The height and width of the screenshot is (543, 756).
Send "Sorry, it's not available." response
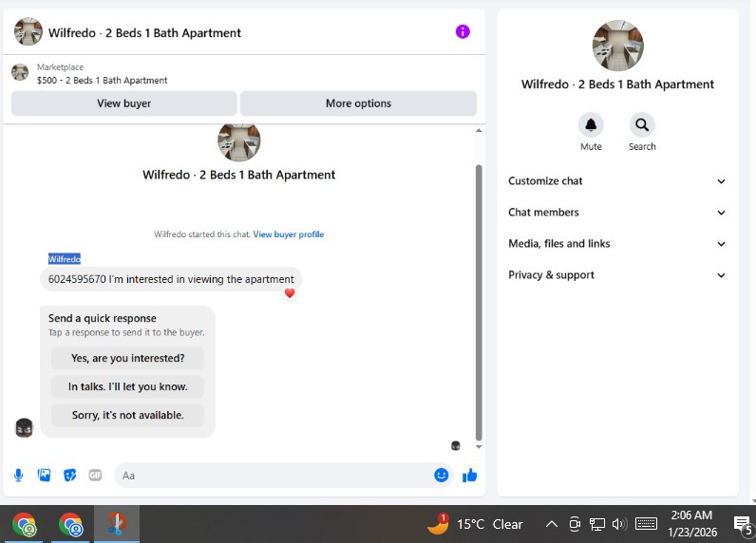click(128, 415)
